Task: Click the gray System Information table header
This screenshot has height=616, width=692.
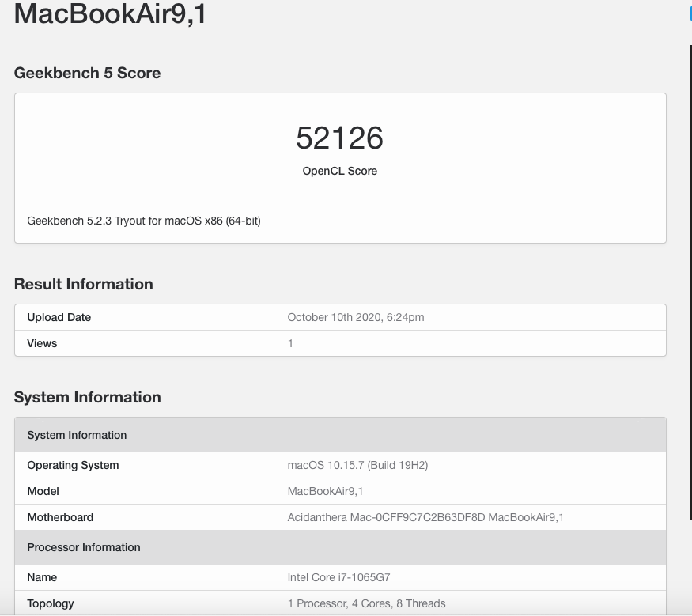Action: (340, 435)
